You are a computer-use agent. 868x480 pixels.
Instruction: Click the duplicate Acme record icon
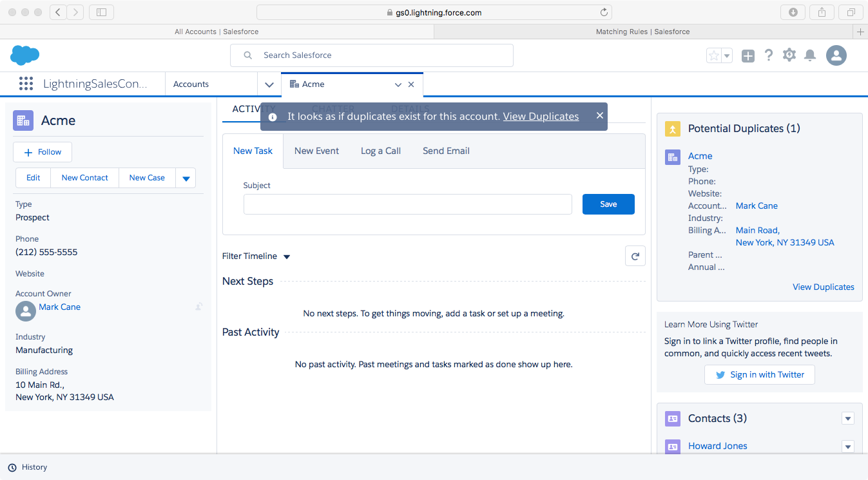click(672, 157)
